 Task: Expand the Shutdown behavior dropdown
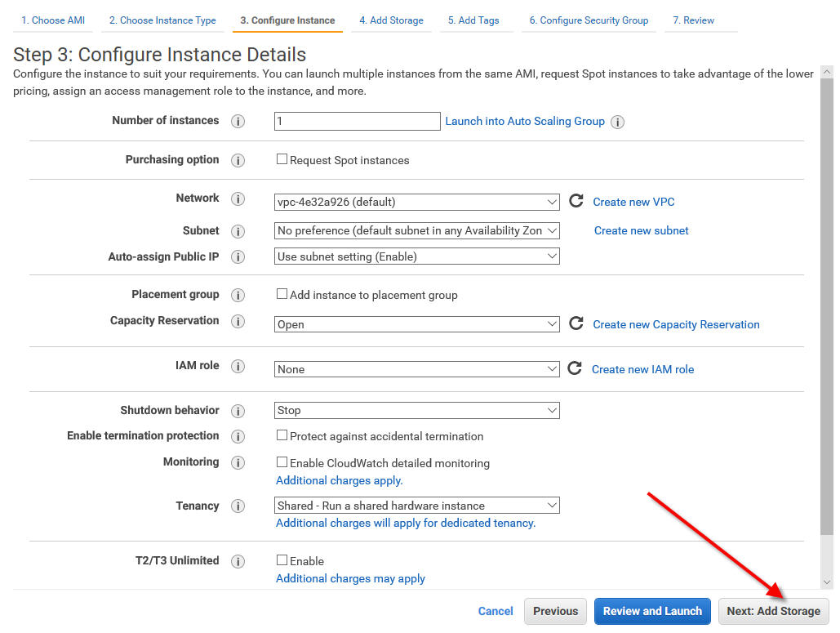tap(417, 410)
